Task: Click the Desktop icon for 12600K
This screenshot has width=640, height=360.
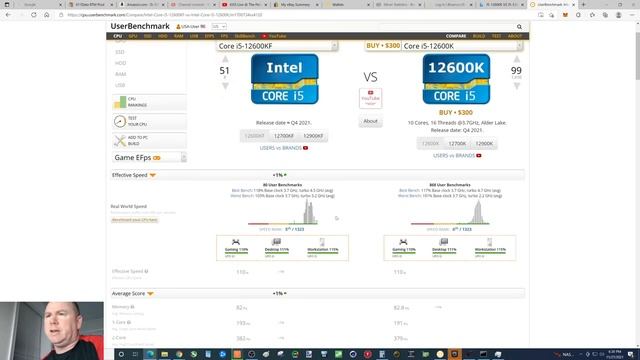Action: 444,242
